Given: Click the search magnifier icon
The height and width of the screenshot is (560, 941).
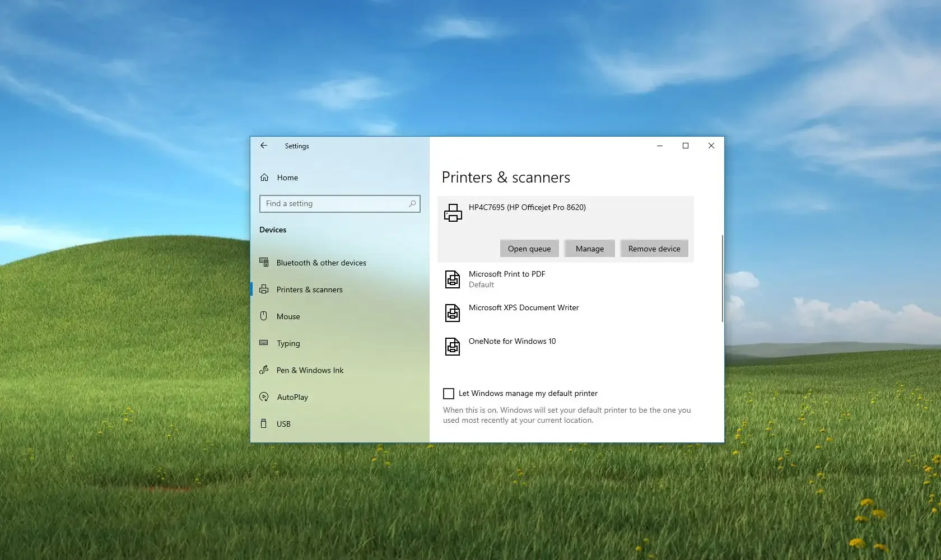Looking at the screenshot, I should pyautogui.click(x=412, y=203).
